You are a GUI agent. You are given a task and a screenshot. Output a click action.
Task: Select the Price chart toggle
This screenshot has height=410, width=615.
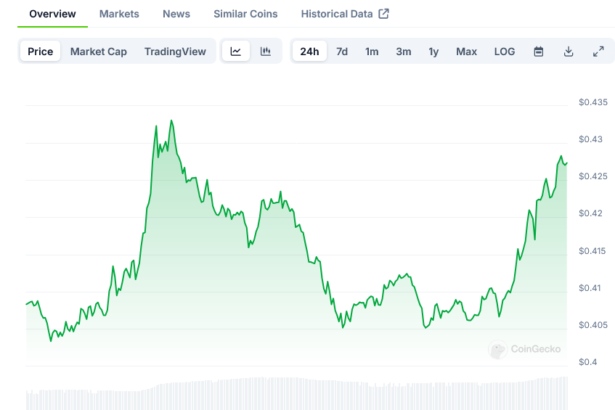click(41, 52)
